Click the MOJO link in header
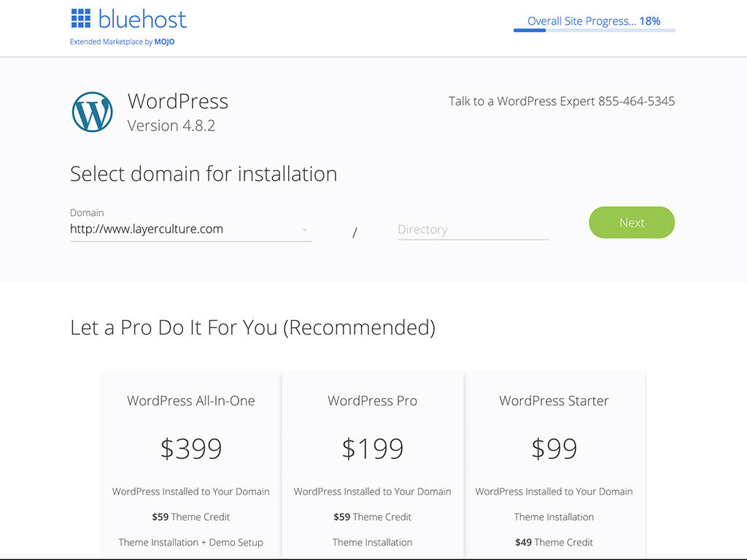 point(164,42)
